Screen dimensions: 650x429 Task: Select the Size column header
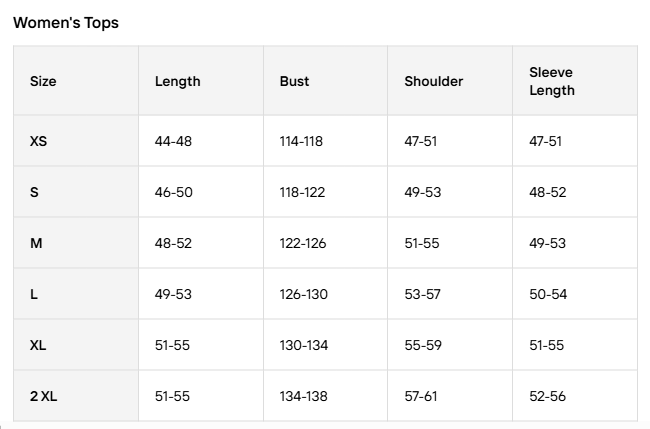pyautogui.click(x=43, y=81)
